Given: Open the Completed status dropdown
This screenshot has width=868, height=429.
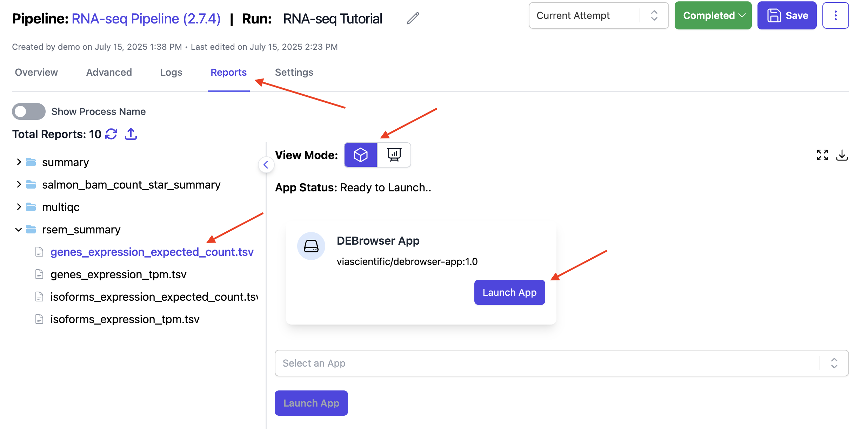Looking at the screenshot, I should [713, 15].
